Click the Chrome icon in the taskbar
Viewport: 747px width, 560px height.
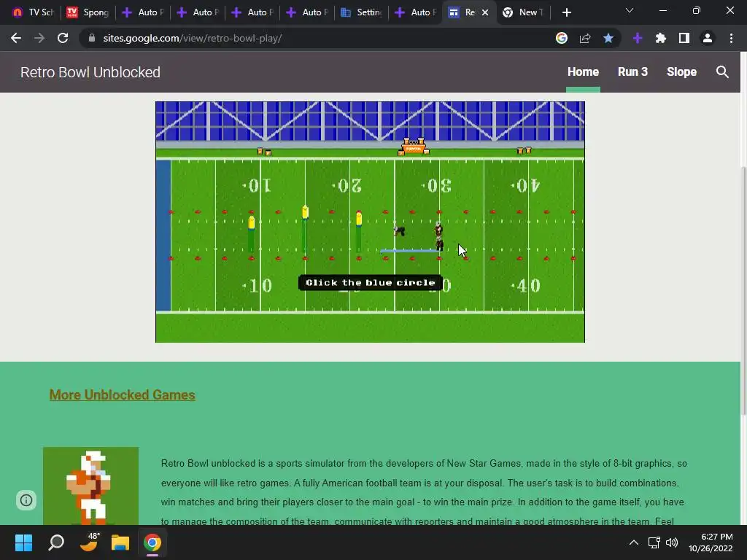tap(152, 542)
